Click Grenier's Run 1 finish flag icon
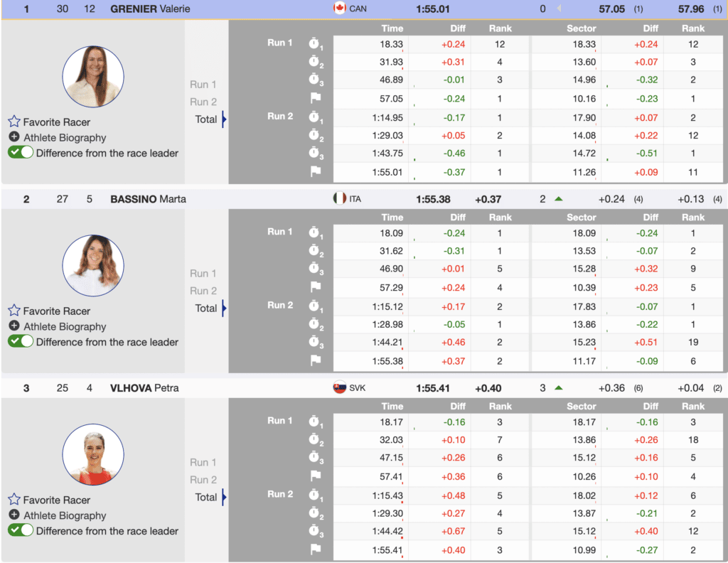The image size is (728, 563). 316,98
